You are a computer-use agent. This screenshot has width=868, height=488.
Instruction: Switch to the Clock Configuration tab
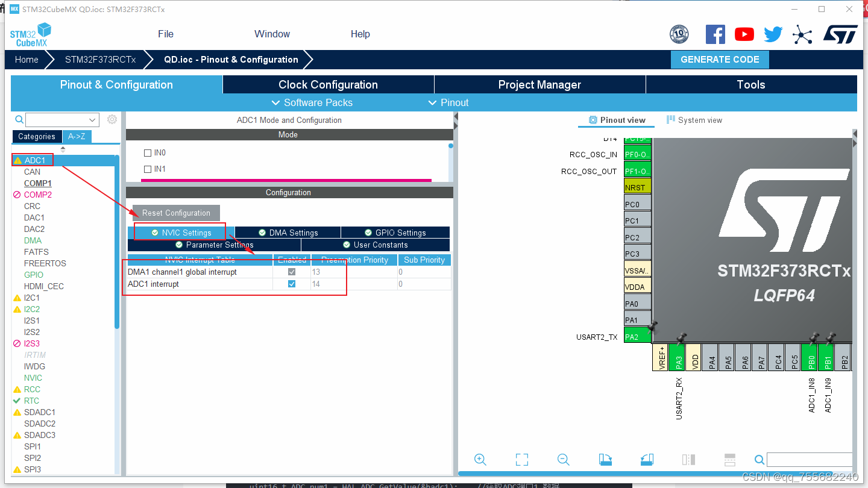(x=329, y=85)
